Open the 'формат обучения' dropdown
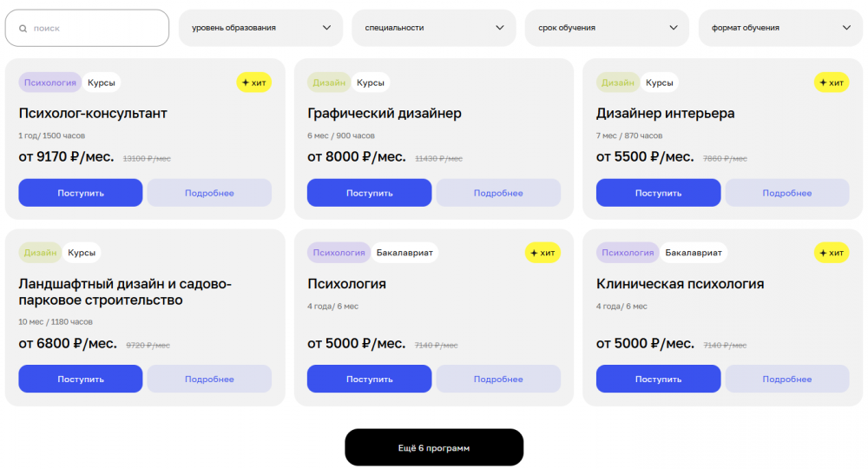Image resolution: width=868 pixels, height=469 pixels. click(780, 28)
